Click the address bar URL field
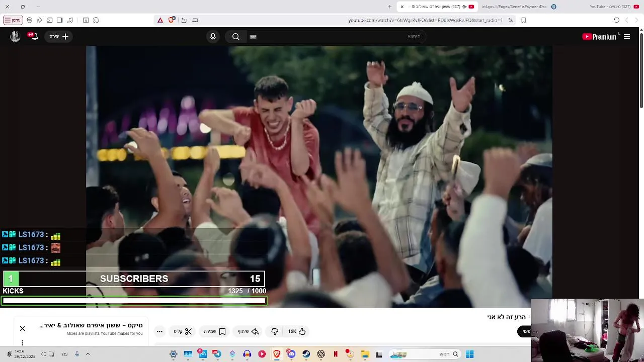644x362 pixels. point(425,20)
